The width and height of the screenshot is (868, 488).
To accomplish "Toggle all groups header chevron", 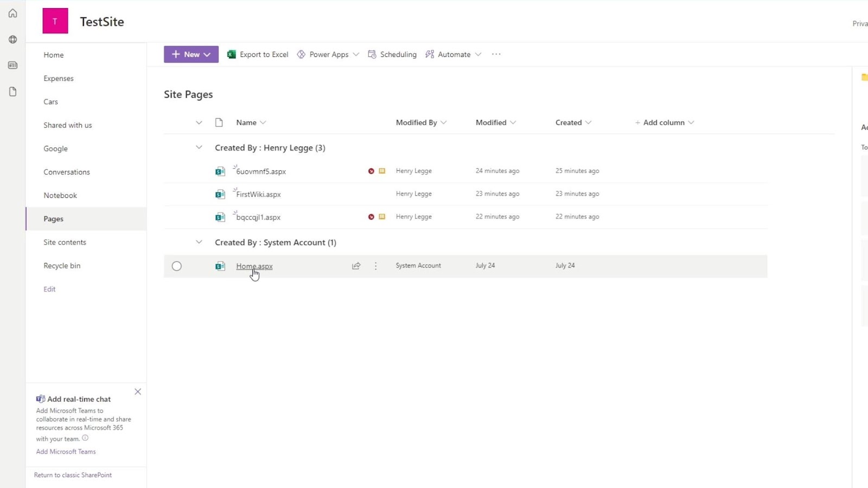I will pyautogui.click(x=199, y=123).
